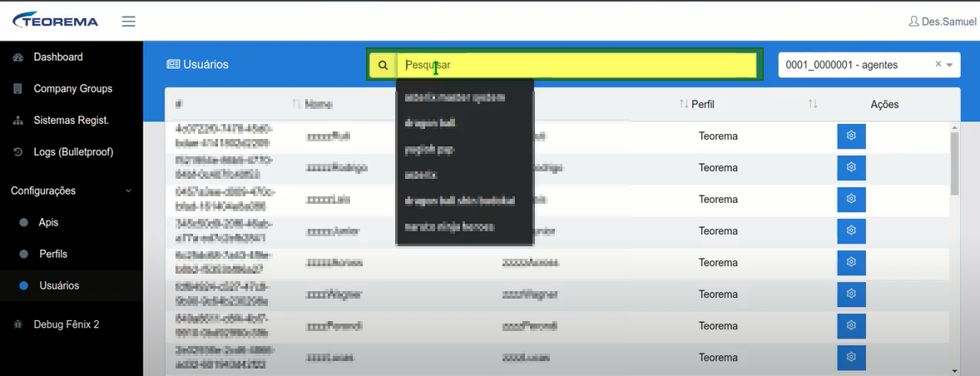Open gear actions for the Perondi row
Image resolution: width=980 pixels, height=376 pixels.
(x=851, y=326)
